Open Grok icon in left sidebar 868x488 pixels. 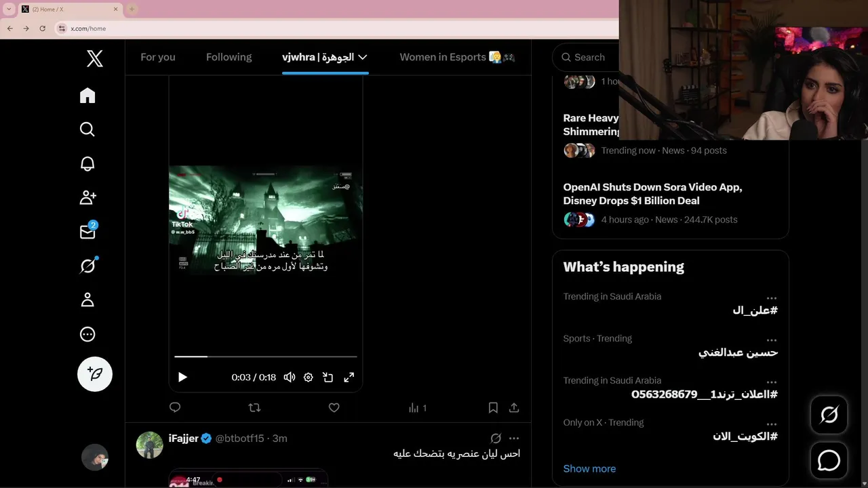point(87,266)
